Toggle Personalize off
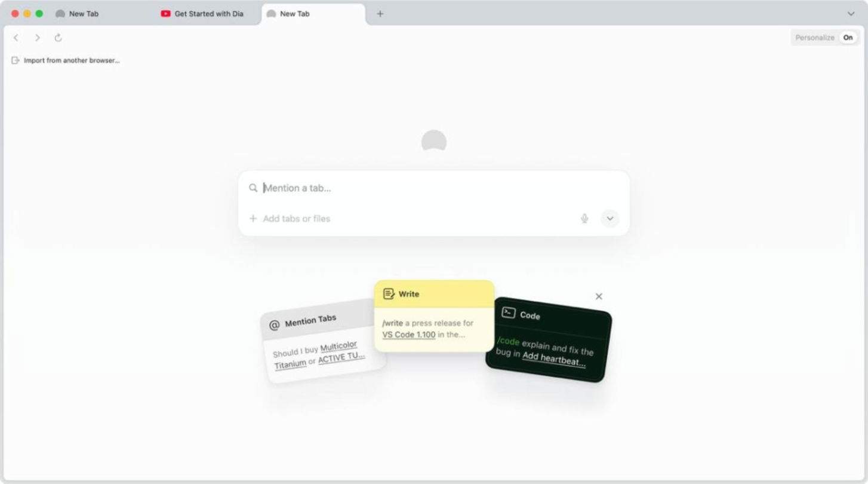The image size is (868, 484). [x=848, y=37]
